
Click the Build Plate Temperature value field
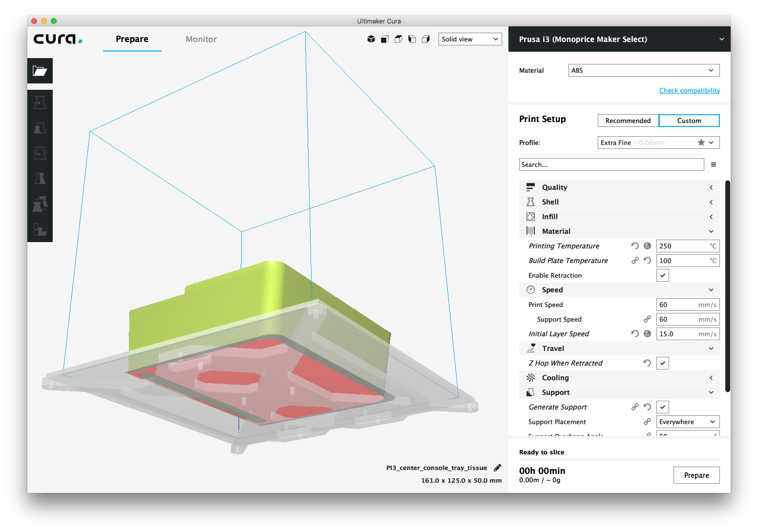688,261
